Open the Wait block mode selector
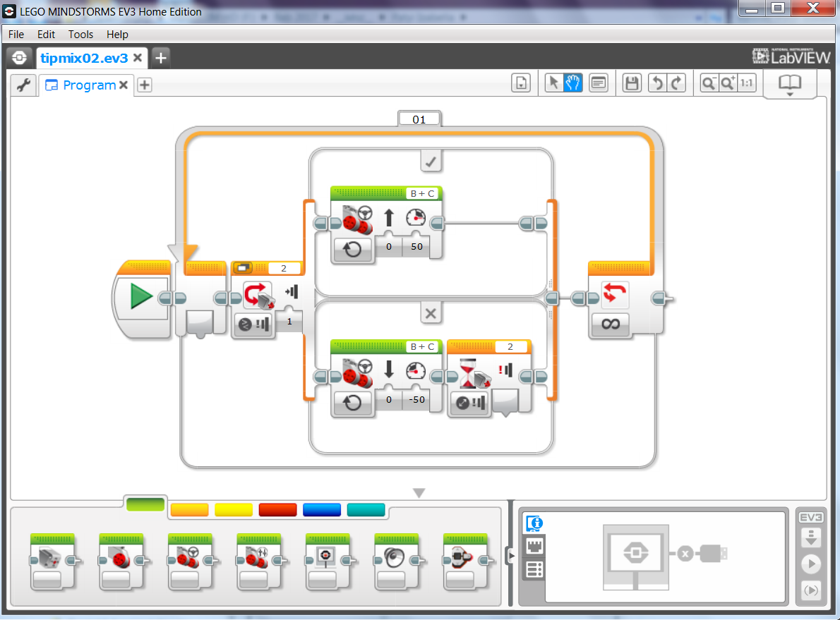Viewport: 840px width, 620px height. tap(470, 402)
